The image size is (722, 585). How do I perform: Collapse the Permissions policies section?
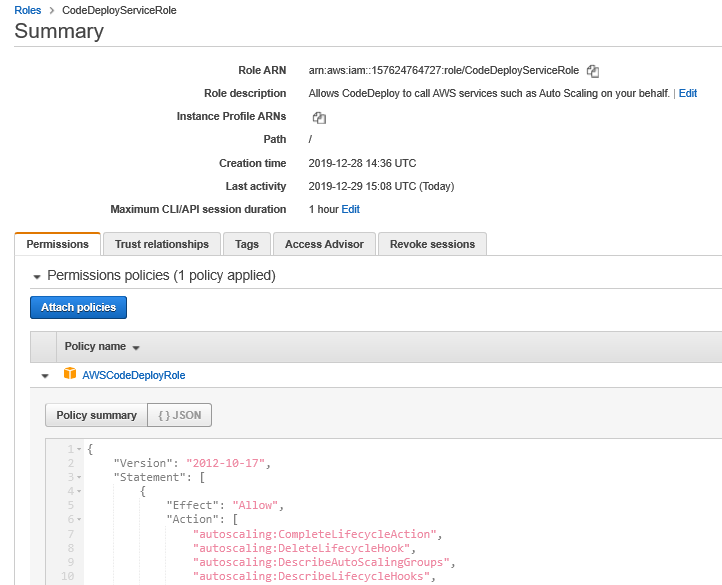(x=37, y=277)
